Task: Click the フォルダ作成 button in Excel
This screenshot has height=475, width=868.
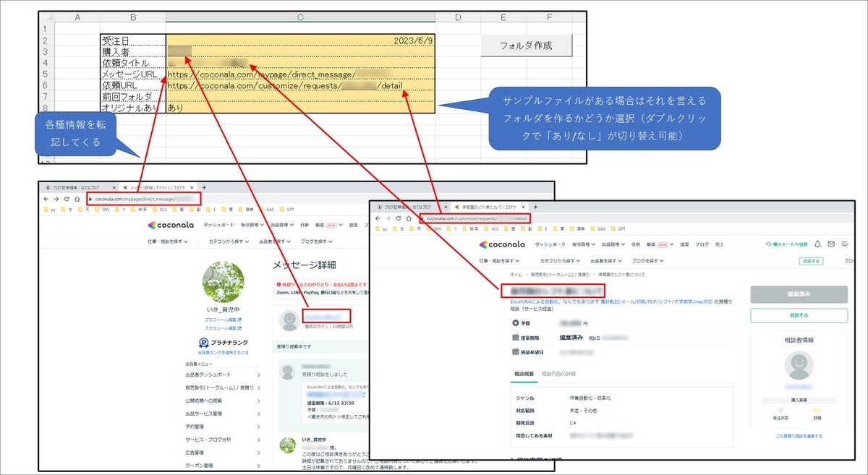Action: click(527, 45)
